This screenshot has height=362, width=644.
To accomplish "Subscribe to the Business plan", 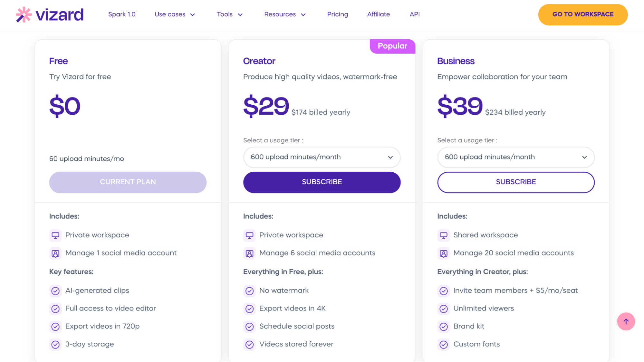I will click(516, 182).
